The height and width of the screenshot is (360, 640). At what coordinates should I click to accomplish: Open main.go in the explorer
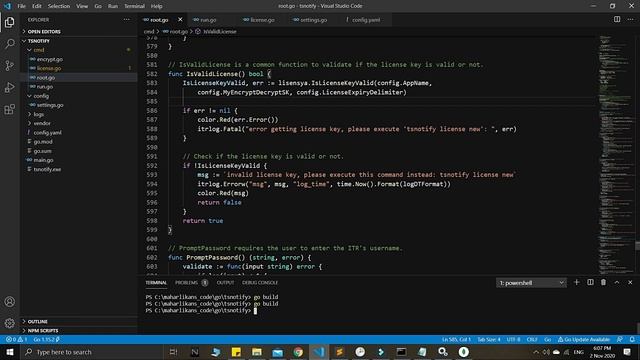click(43, 160)
